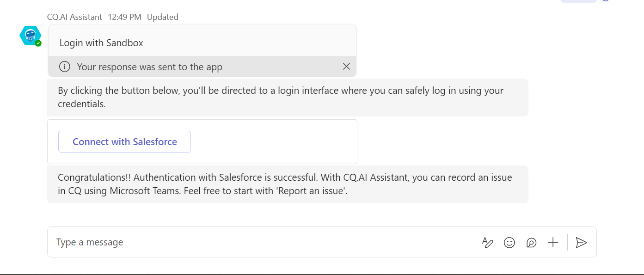Open the message formatting options

click(x=487, y=242)
